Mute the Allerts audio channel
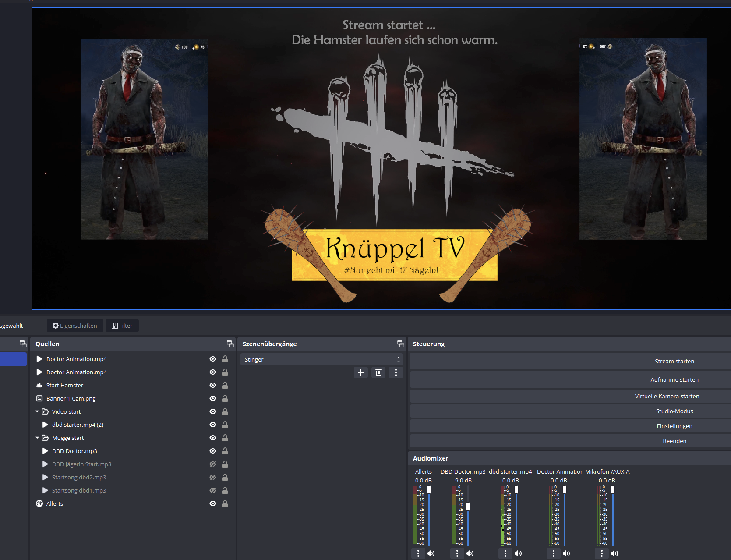Image resolution: width=731 pixels, height=560 pixels. [431, 553]
